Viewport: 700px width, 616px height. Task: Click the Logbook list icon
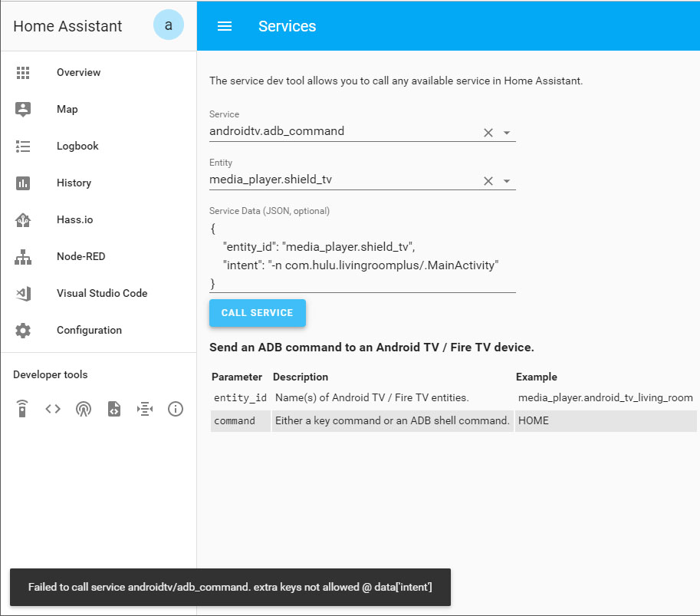pyautogui.click(x=23, y=146)
